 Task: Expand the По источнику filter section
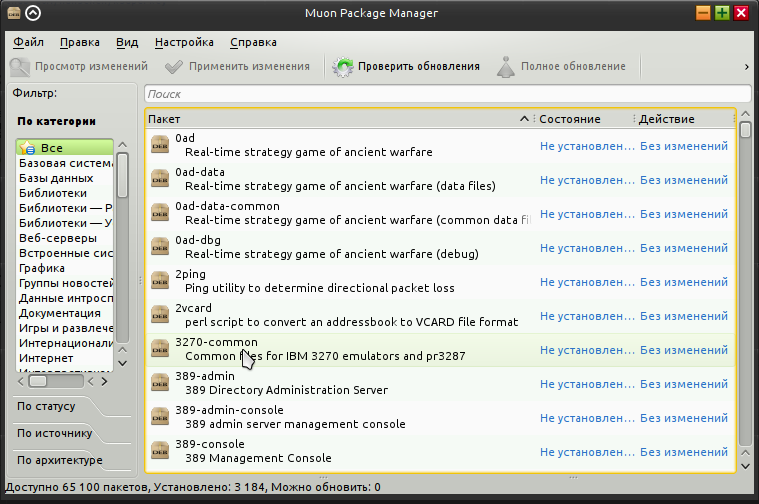[54, 433]
